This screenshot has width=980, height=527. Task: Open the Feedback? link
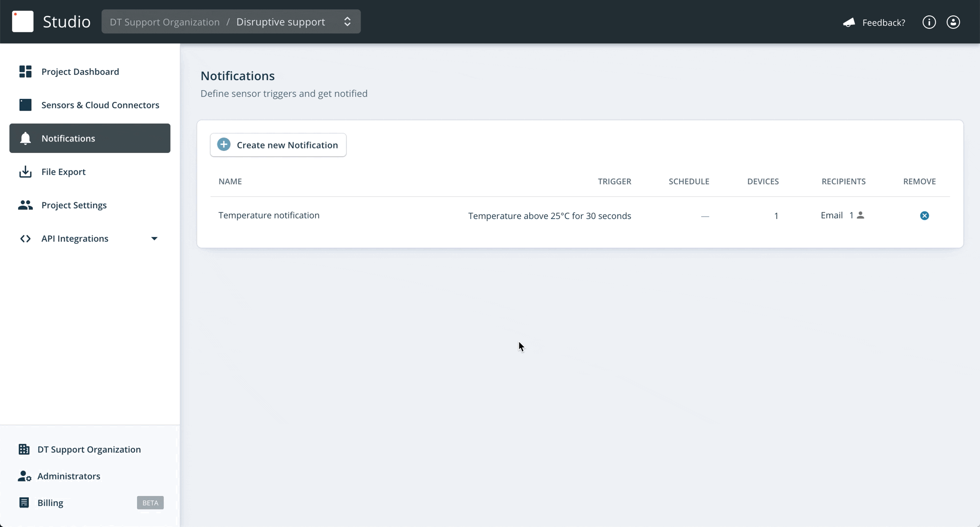(883, 23)
